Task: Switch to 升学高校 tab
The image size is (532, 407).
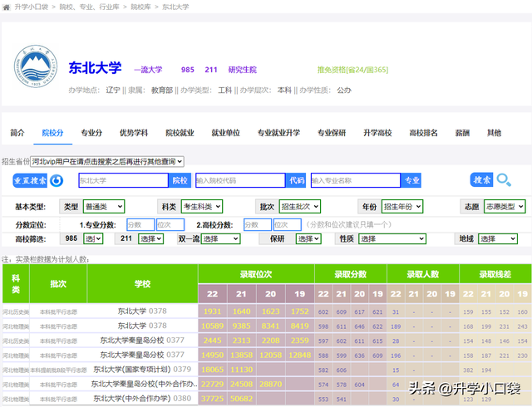Action: click(x=377, y=133)
